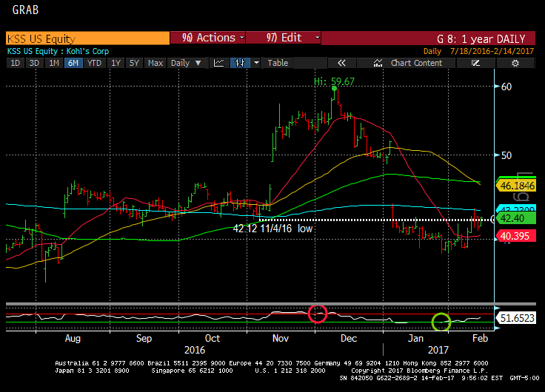Click the KSS US Equity input field
Screen dimensions: 545x392
point(87,38)
